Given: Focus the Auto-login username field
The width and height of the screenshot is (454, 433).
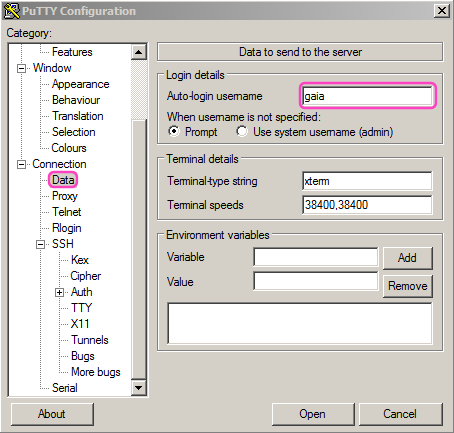Looking at the screenshot, I should click(367, 96).
